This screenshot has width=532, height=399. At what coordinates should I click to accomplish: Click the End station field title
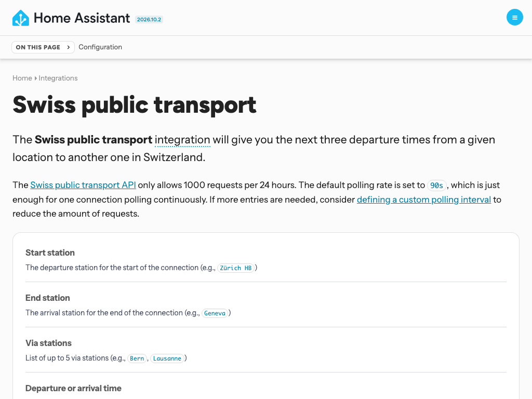[x=47, y=298]
